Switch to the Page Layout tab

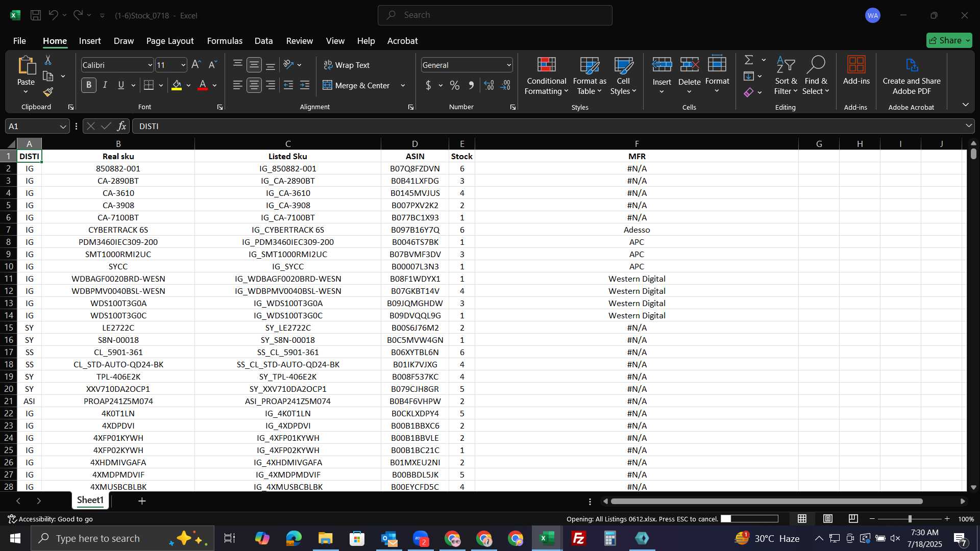170,41
